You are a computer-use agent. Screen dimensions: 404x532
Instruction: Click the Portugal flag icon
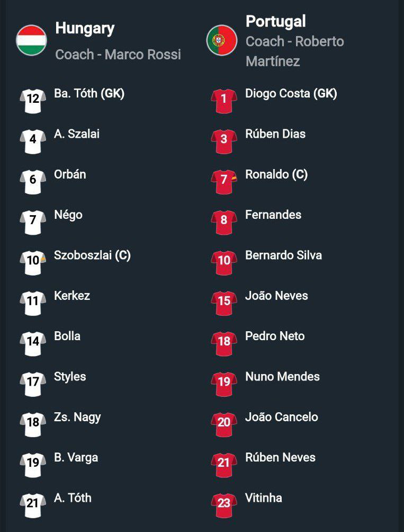point(222,40)
